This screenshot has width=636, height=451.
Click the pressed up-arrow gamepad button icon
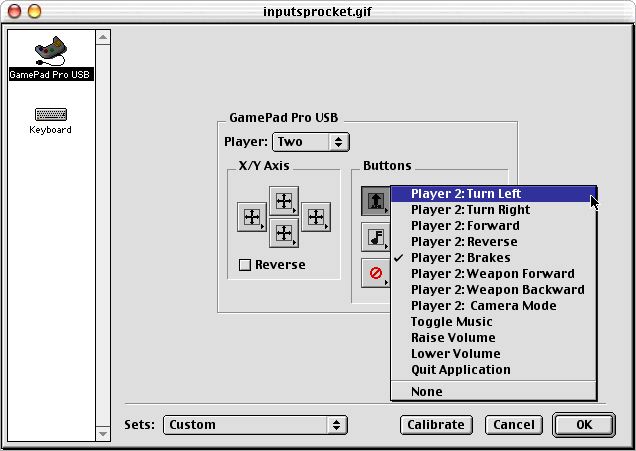376,201
